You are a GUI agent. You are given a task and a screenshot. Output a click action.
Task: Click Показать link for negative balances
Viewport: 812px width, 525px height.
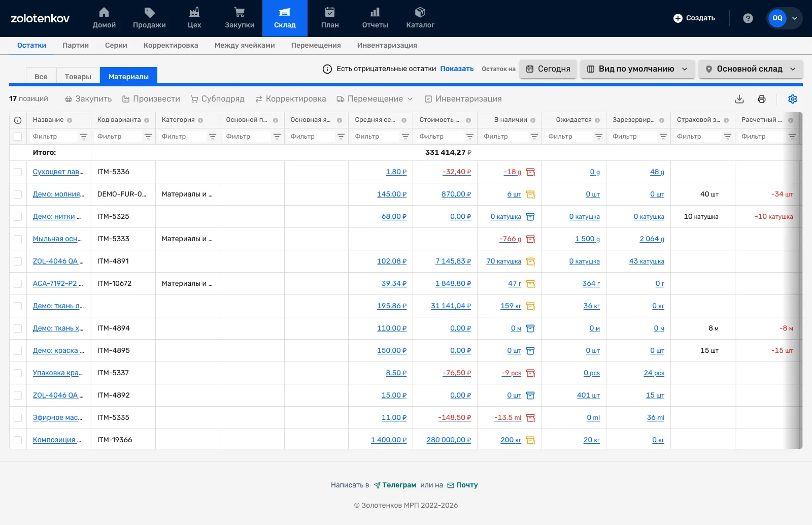point(457,69)
